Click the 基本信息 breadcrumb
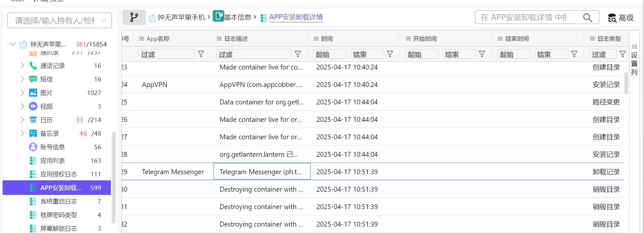 [x=238, y=17]
